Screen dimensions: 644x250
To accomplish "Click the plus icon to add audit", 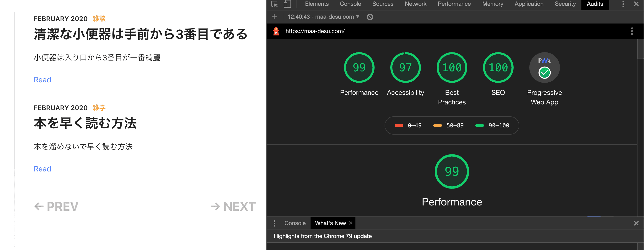I will coord(274,17).
